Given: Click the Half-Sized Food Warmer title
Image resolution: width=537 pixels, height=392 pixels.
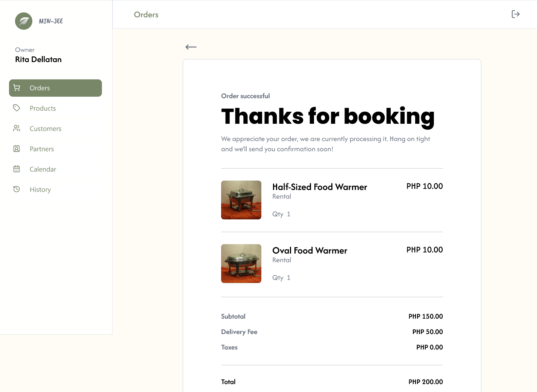Looking at the screenshot, I should click(x=320, y=187).
